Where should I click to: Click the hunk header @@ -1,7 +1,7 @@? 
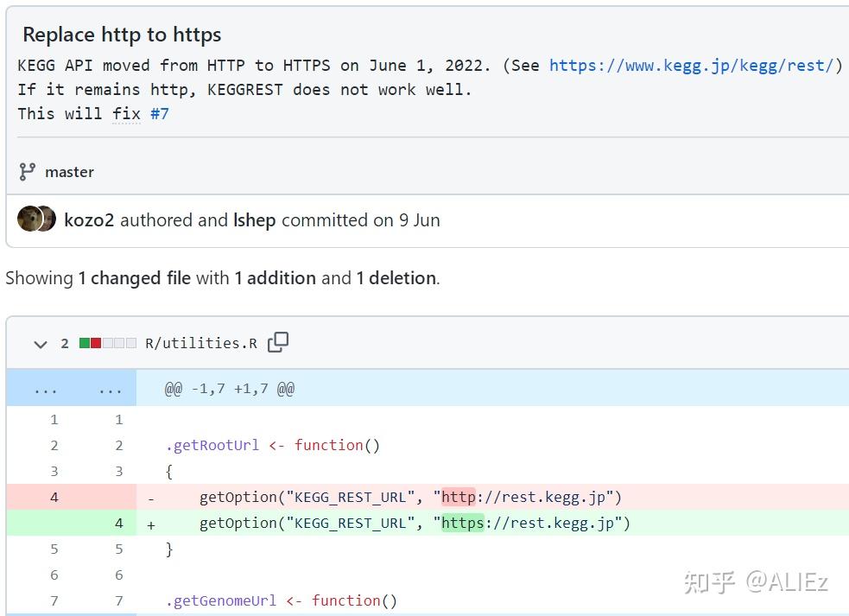230,389
